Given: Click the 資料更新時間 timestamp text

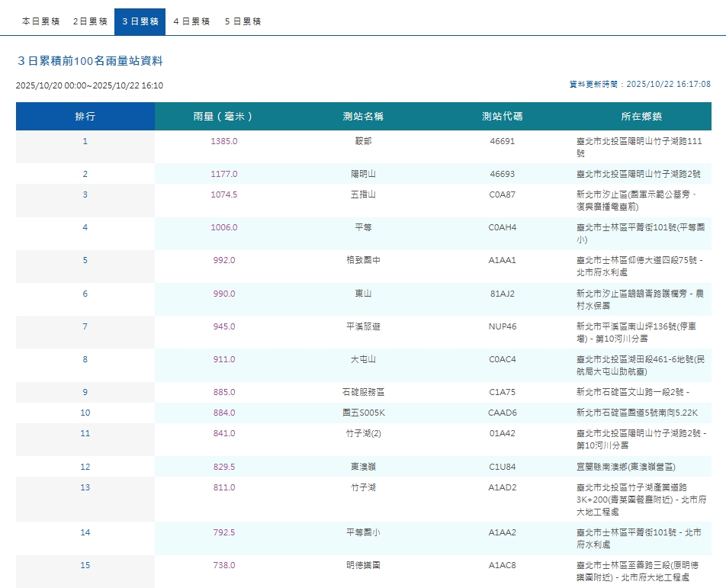Looking at the screenshot, I should click(x=640, y=84).
